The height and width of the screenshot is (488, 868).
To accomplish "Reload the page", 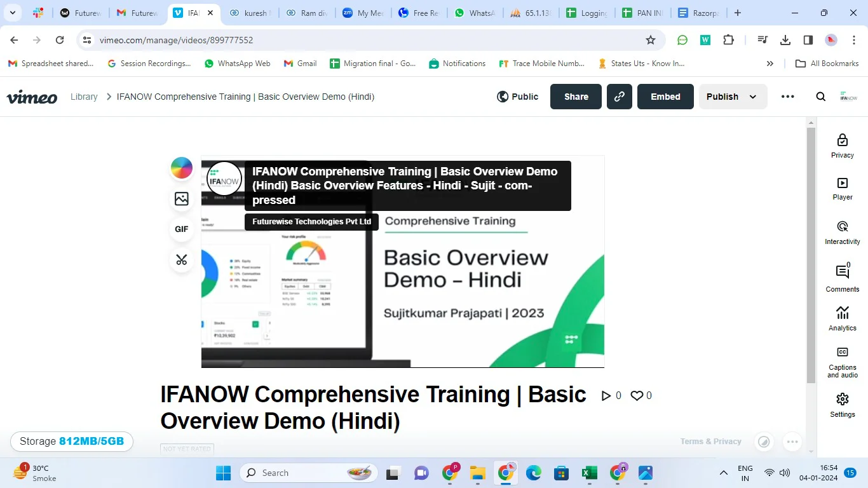I will click(x=60, y=40).
